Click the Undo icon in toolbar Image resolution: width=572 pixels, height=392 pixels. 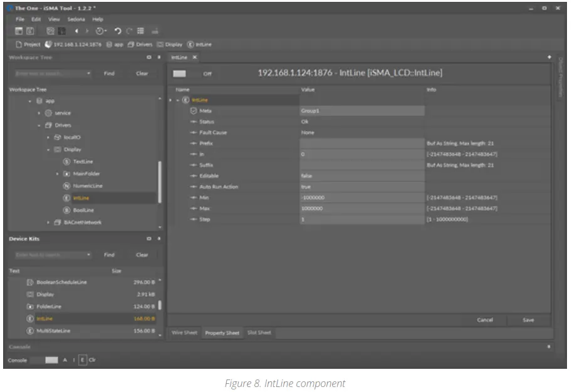[x=117, y=31]
